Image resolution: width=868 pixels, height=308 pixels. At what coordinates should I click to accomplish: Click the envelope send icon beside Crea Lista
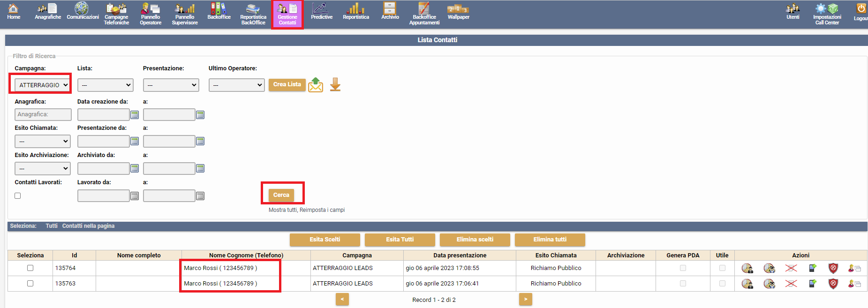coord(316,85)
